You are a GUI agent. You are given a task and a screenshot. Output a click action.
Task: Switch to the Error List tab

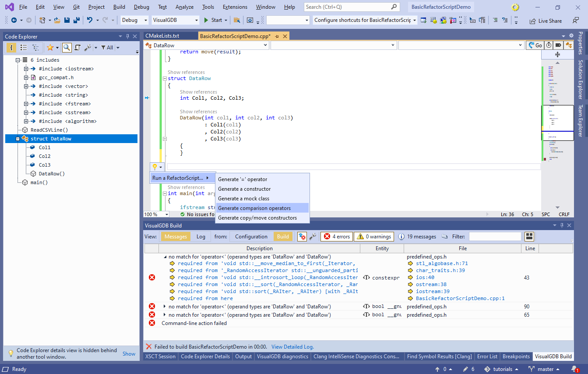(x=487, y=357)
